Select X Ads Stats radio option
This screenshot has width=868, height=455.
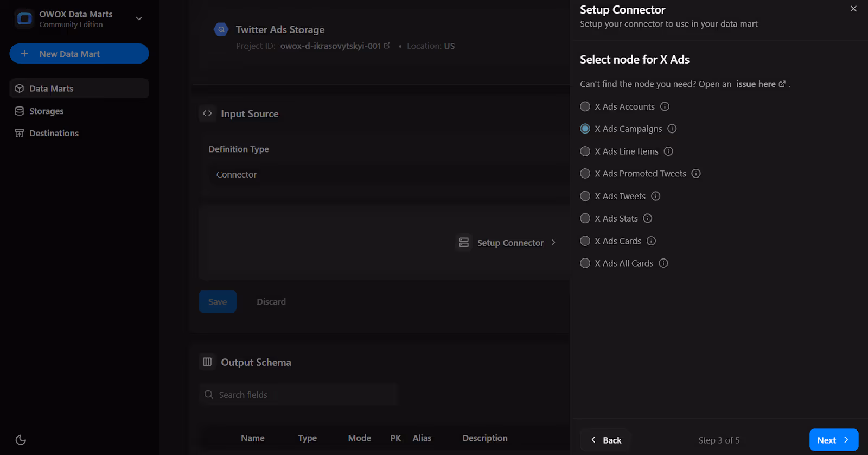point(585,218)
